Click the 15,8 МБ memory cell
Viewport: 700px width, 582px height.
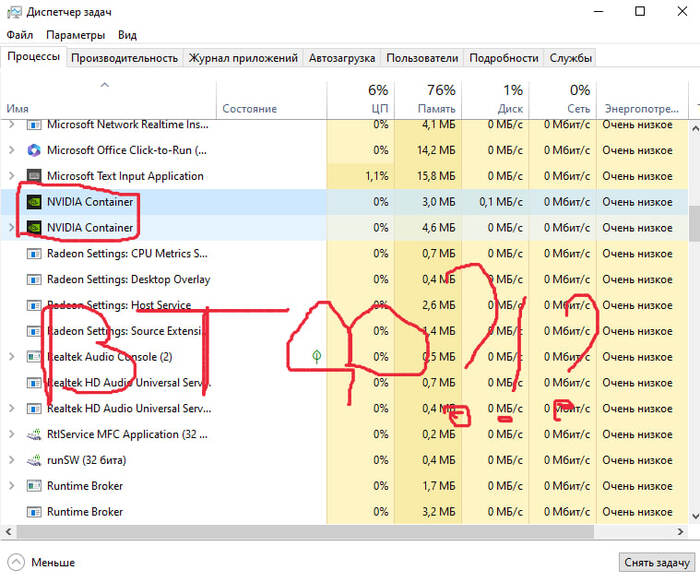point(428,176)
